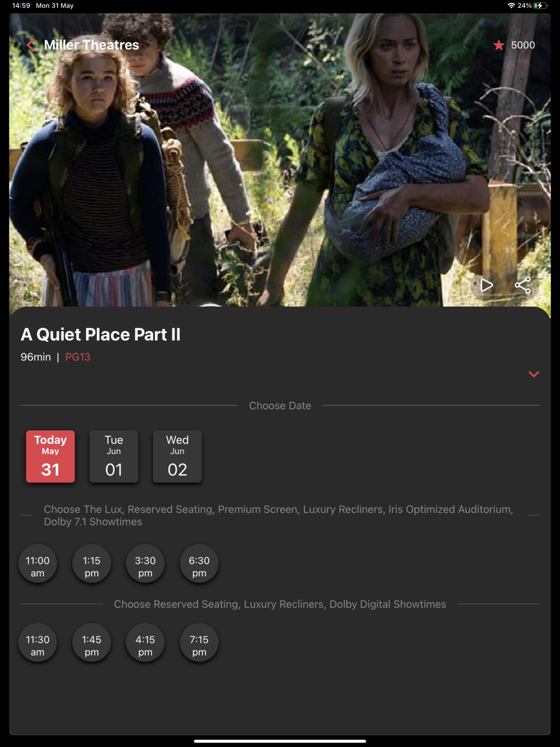Tap the red back arrow icon
Viewport: 560px width, 747px height.
click(31, 45)
